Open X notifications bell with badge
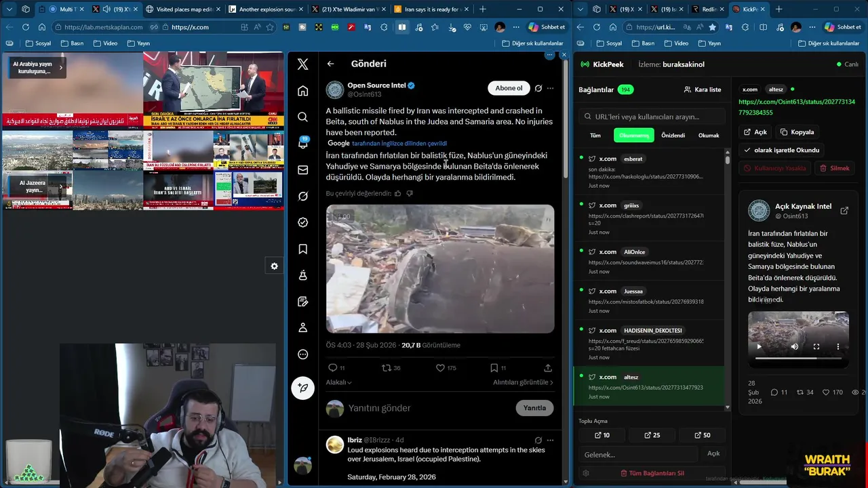This screenshot has width=868, height=488. click(303, 143)
